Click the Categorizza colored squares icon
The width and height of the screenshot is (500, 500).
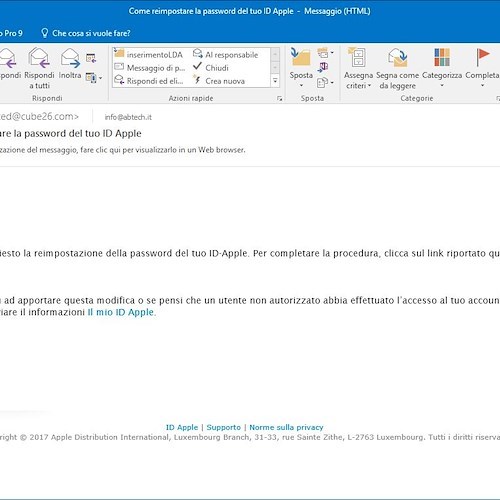[442, 57]
